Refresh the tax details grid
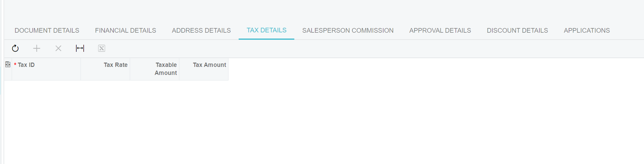This screenshot has width=644, height=164. [15, 48]
